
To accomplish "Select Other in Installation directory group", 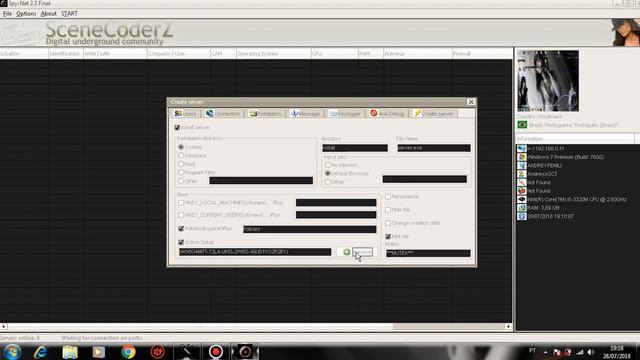I will point(181,181).
